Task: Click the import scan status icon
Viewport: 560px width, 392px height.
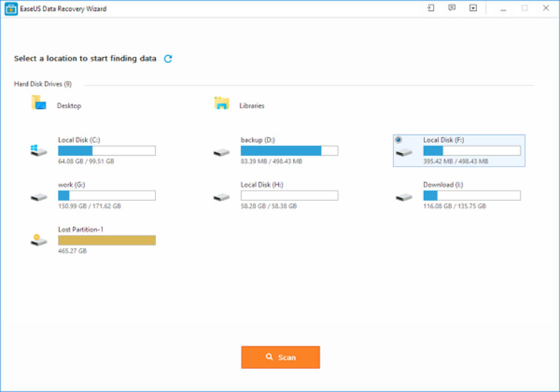Action: click(x=430, y=8)
